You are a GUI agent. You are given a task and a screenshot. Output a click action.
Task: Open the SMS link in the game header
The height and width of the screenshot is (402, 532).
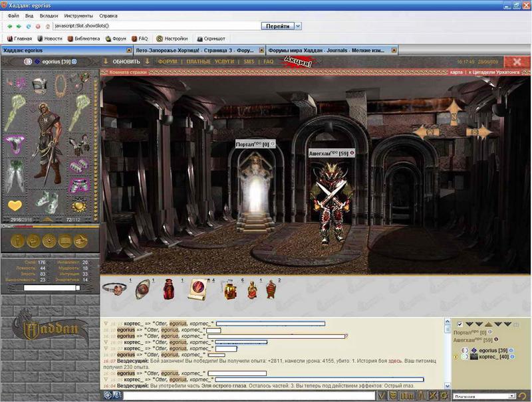(249, 62)
